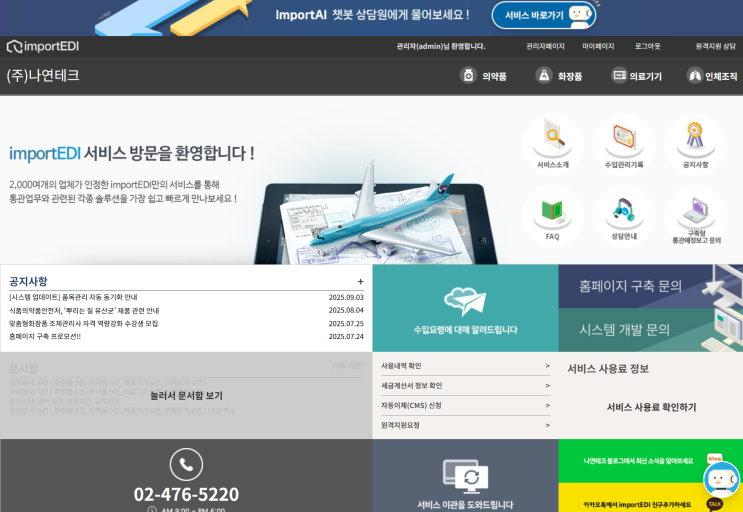Open the 의약품 category icon
743x512 pixels.
click(x=468, y=75)
